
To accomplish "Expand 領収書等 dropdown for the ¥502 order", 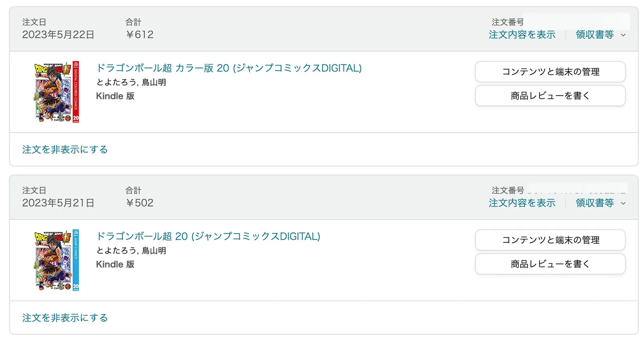I will (x=600, y=203).
